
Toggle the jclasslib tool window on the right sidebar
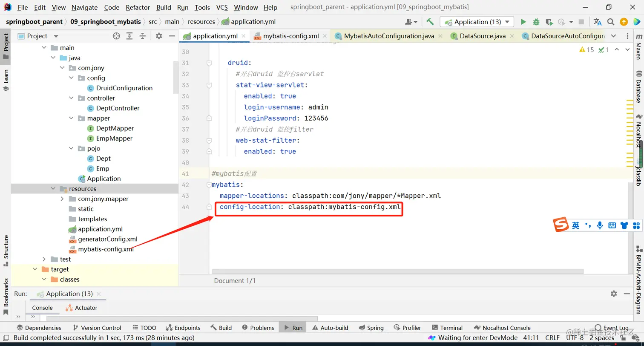click(638, 173)
